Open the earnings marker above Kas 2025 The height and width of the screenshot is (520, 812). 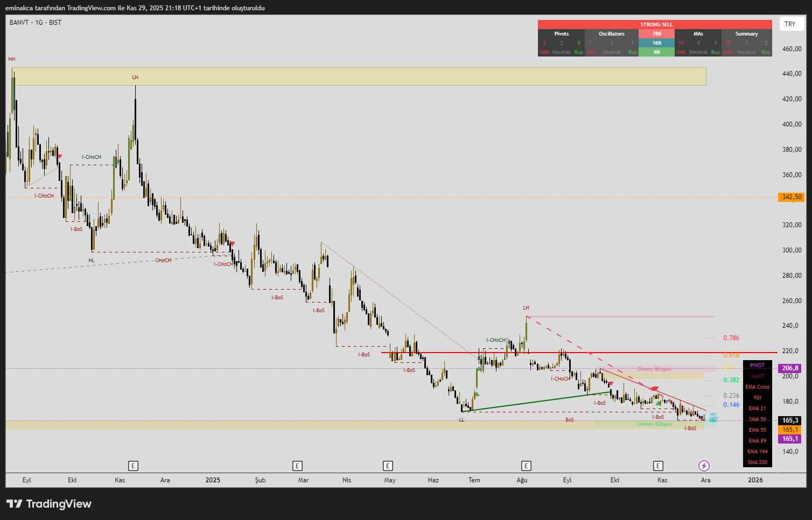click(658, 466)
